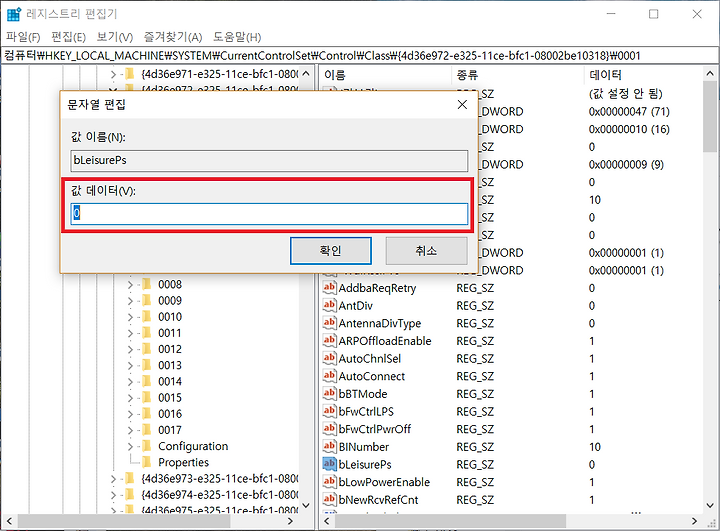Click folder icon of {4d36e971 key
This screenshot has height=531, width=720.
[x=130, y=73]
